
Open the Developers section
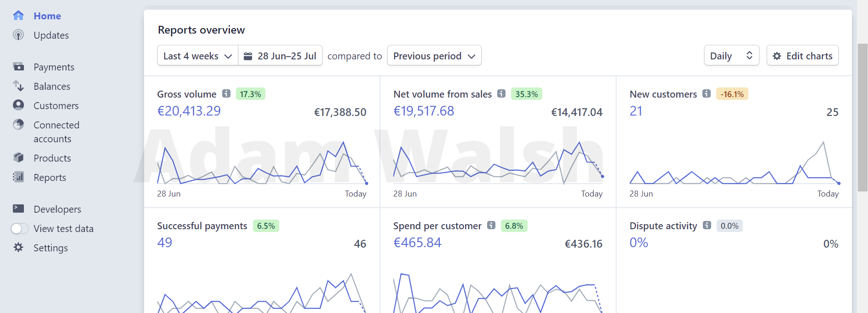pyautogui.click(x=57, y=209)
